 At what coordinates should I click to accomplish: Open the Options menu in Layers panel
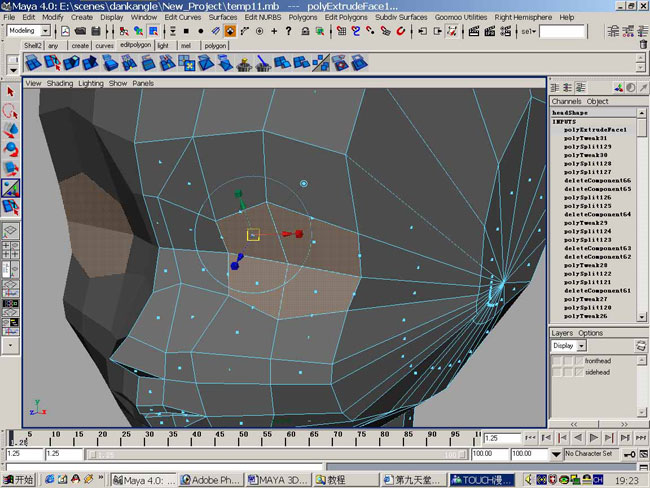pyautogui.click(x=590, y=333)
